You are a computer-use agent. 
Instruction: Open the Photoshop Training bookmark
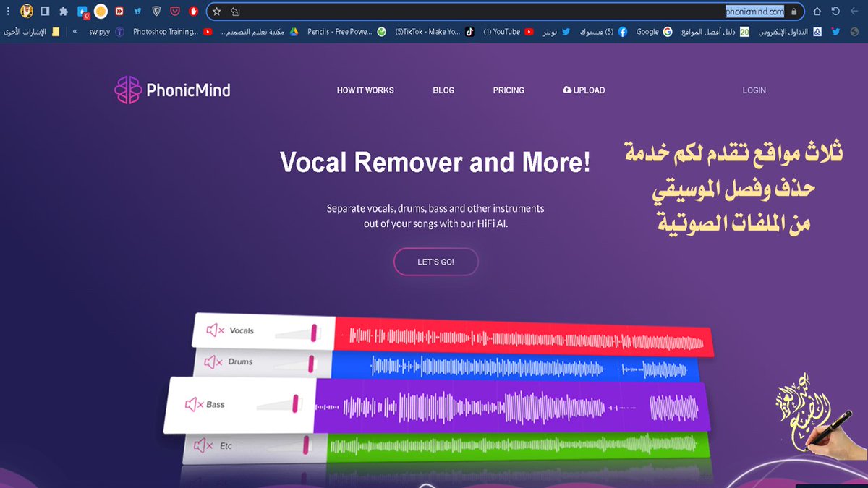point(172,32)
